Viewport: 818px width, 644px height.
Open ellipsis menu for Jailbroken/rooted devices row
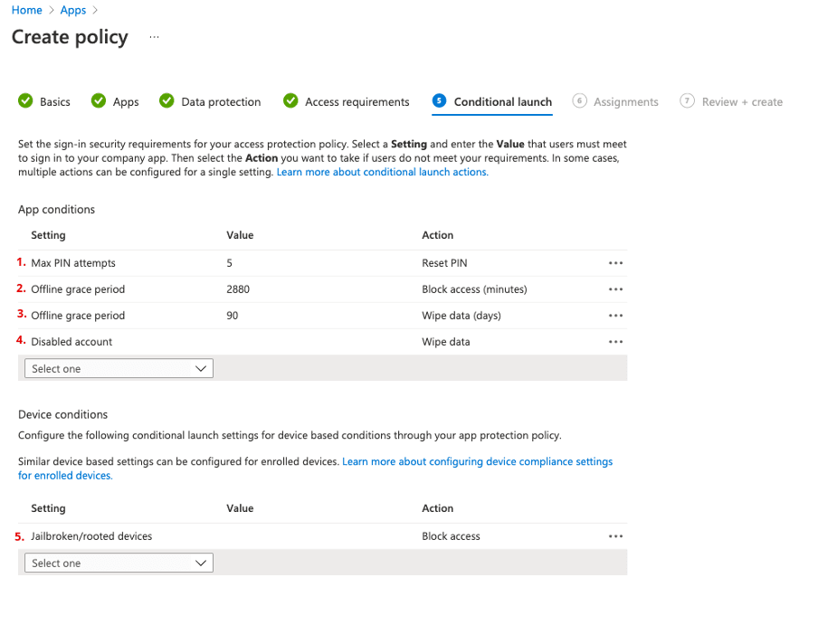click(615, 536)
